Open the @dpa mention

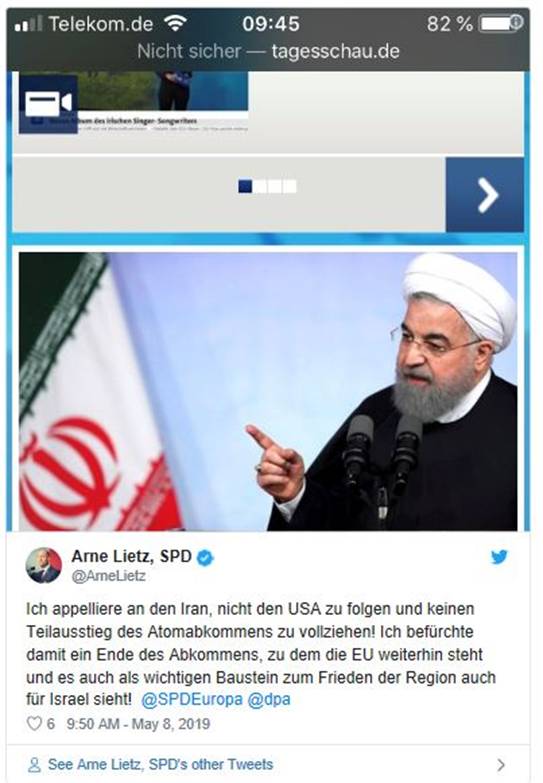pyautogui.click(x=269, y=699)
